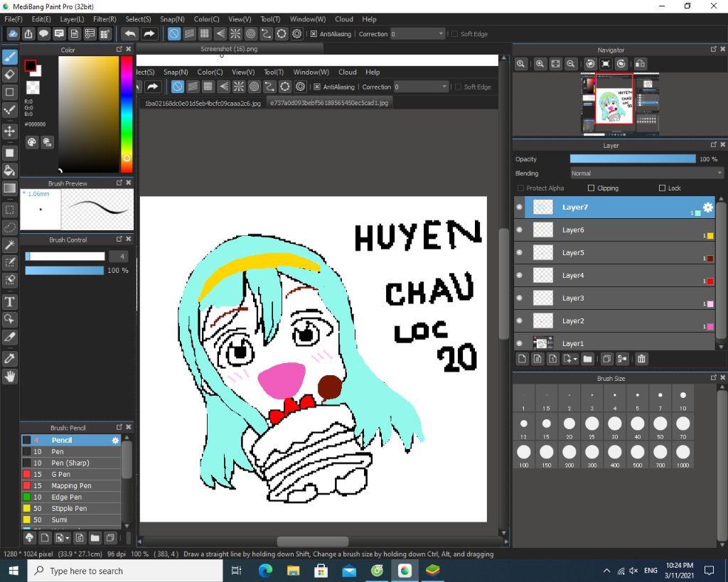Image resolution: width=728 pixels, height=582 pixels.
Task: Select the Brush tool in left toolbar
Action: point(10,57)
